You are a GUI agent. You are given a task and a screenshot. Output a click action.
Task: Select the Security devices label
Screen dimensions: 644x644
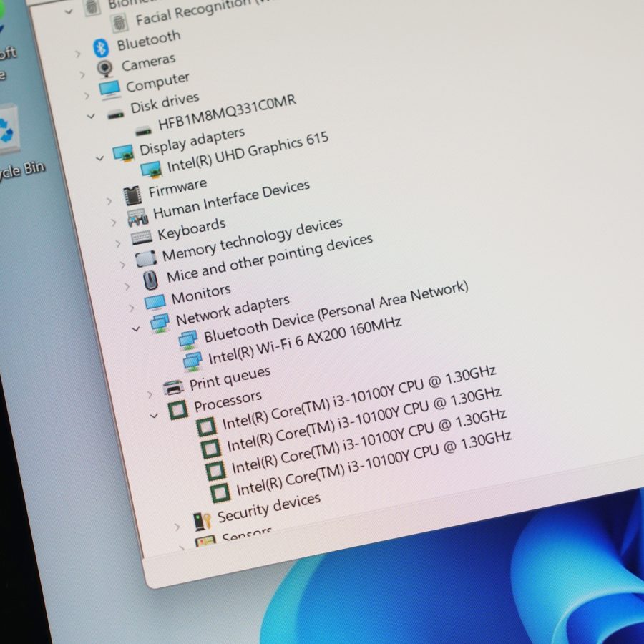coord(268,507)
